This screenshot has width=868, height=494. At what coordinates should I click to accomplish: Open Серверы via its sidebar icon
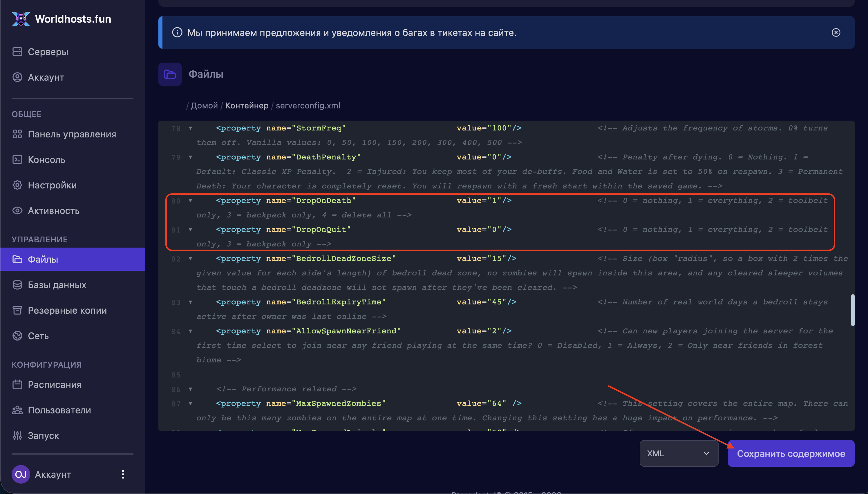17,52
